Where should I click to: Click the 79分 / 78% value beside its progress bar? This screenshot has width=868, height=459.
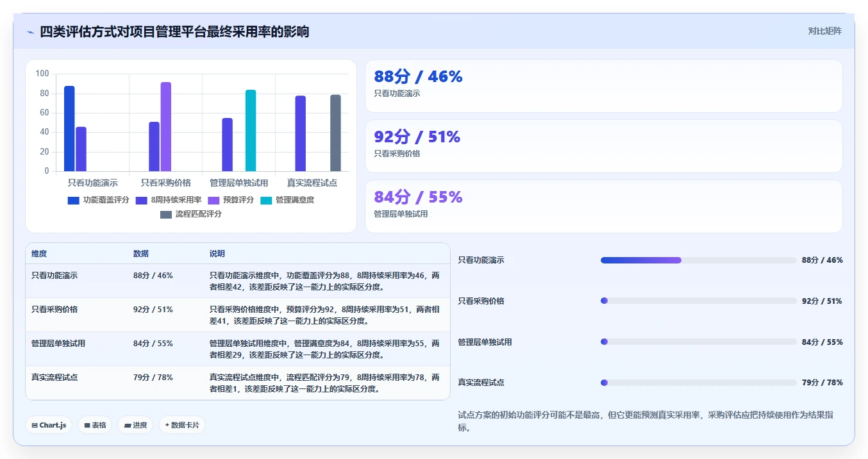tap(822, 383)
